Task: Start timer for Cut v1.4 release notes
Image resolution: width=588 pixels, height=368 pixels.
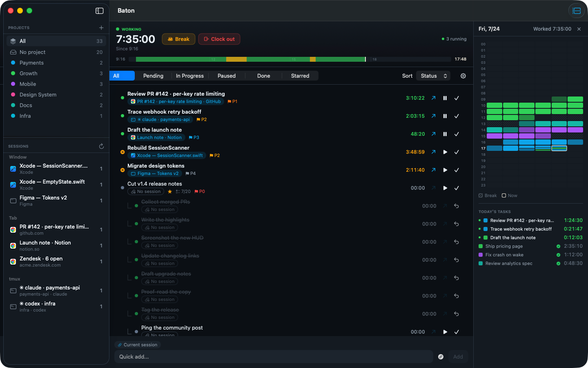Action: tap(445, 188)
